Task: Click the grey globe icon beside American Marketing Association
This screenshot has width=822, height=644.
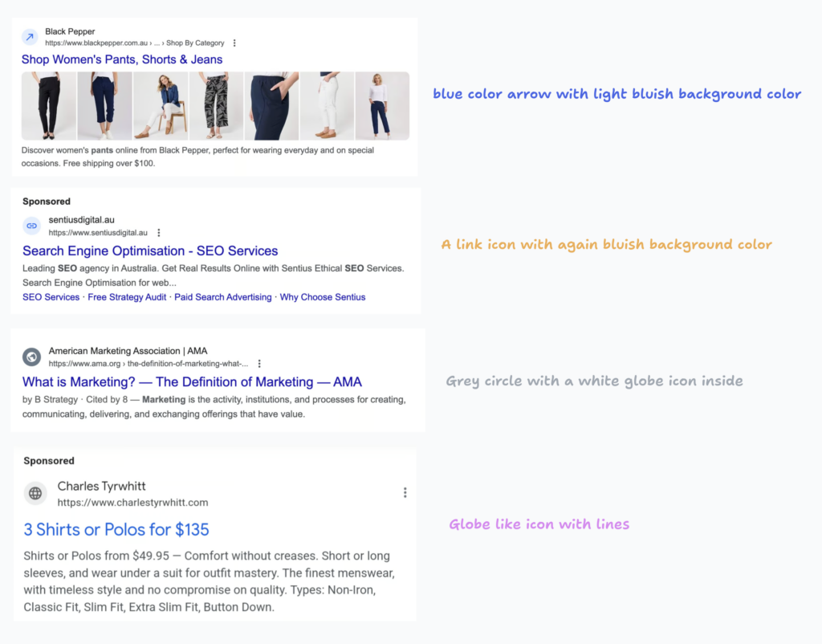Action: tap(31, 357)
